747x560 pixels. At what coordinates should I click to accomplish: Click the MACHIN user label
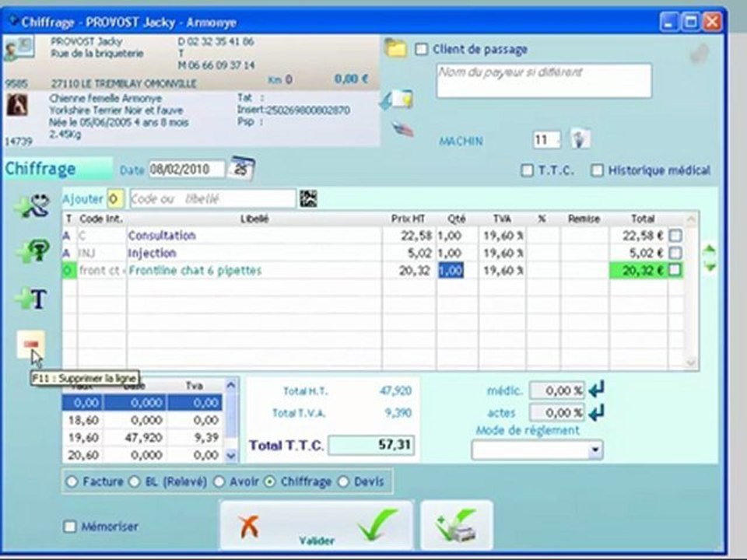point(461,141)
